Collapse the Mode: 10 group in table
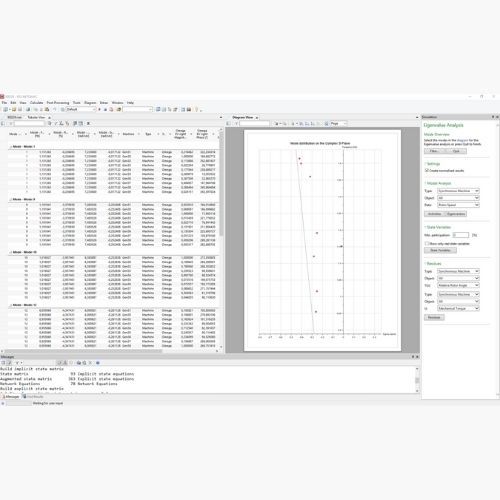This screenshot has width=500, height=500. 10,252
